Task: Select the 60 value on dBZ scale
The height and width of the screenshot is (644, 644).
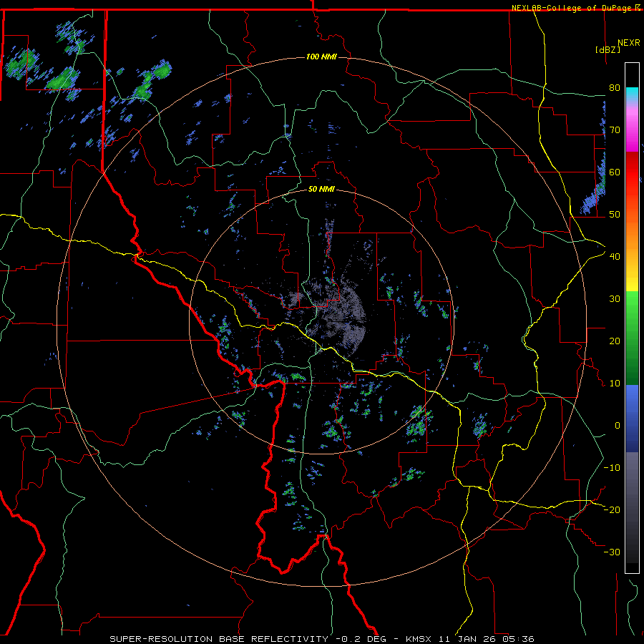Action: 615,172
